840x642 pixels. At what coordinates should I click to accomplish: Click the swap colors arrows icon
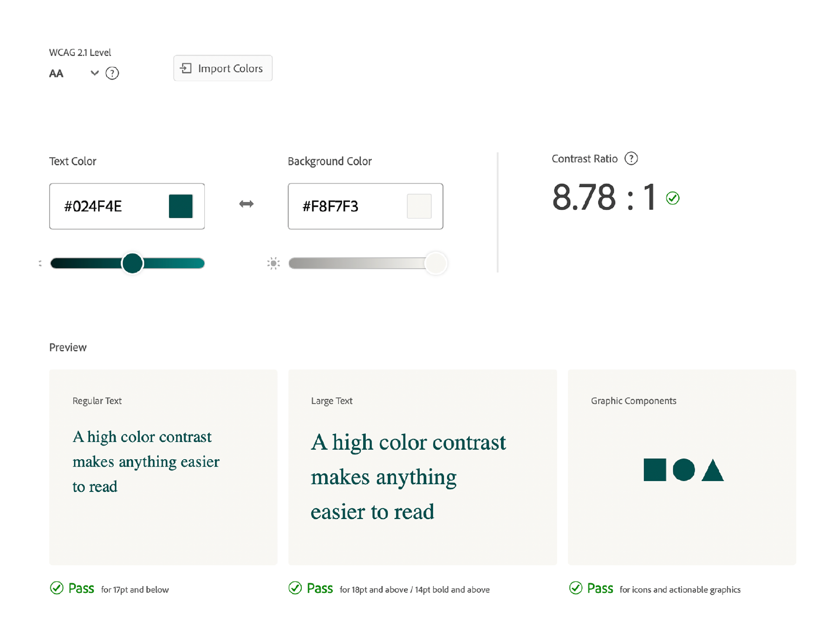pos(246,204)
